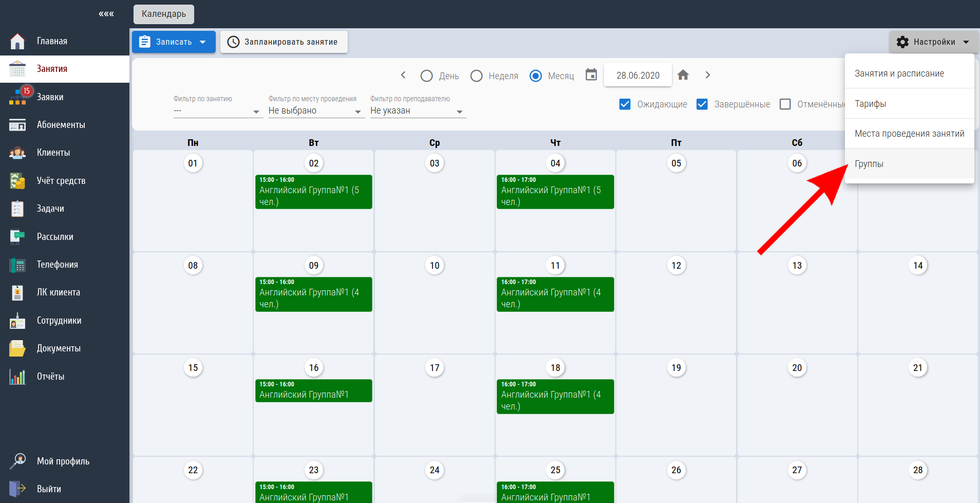Select day 14 in the calendar
Screen dimensions: 980x503
[918, 266]
